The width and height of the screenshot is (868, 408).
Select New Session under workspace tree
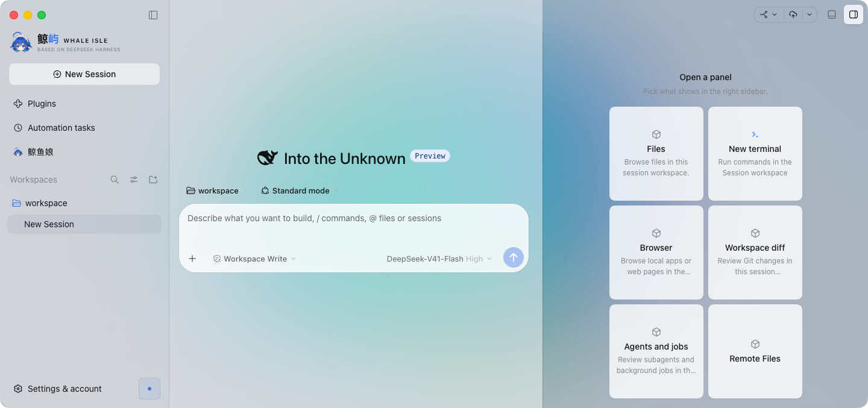click(84, 224)
